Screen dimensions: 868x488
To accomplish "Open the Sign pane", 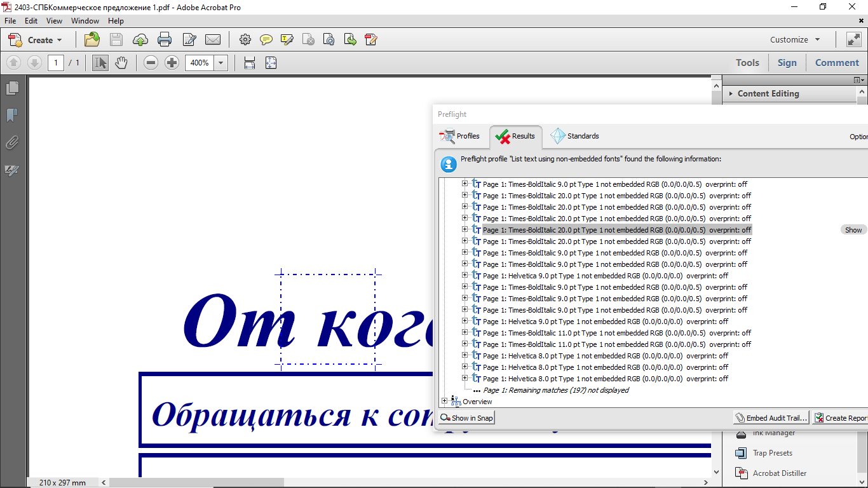I will (x=787, y=62).
